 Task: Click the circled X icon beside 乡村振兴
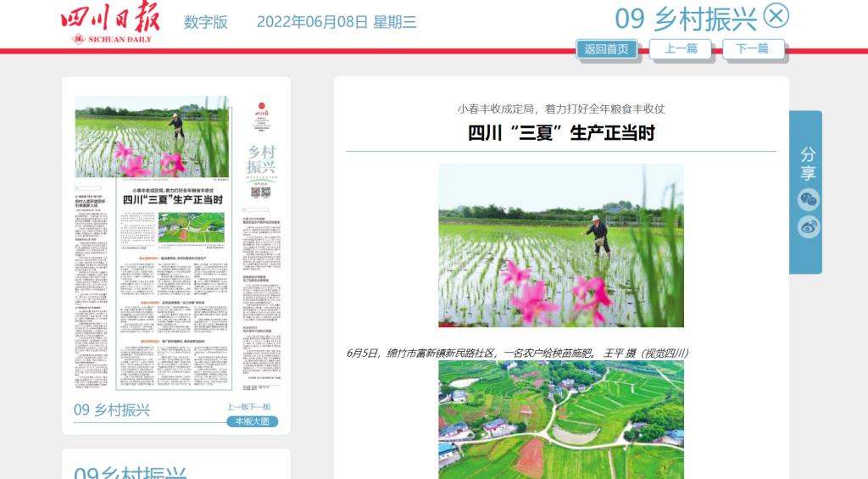pyautogui.click(x=776, y=16)
